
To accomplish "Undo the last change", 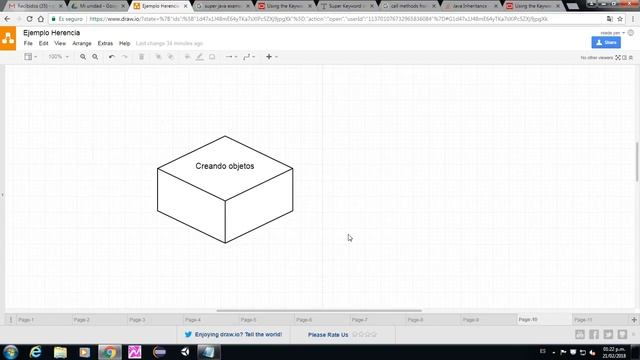I will coord(111,57).
